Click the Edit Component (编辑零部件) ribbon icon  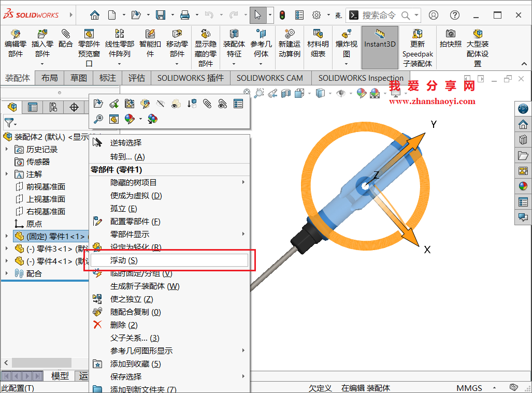click(15, 34)
